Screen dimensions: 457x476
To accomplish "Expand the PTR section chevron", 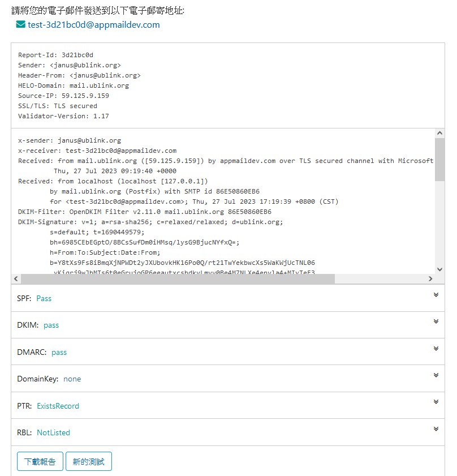I will pos(436,402).
